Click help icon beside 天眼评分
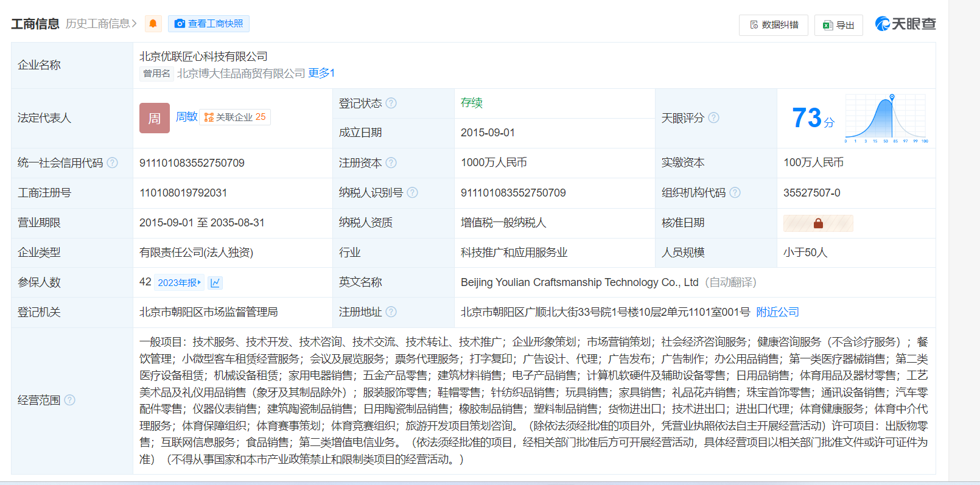The height and width of the screenshot is (485, 980). point(713,118)
